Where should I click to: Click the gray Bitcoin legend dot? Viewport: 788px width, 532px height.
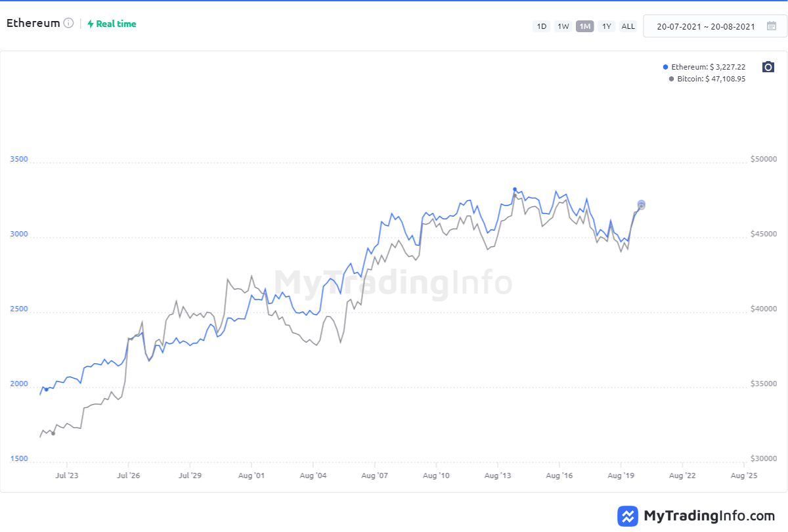[670, 79]
